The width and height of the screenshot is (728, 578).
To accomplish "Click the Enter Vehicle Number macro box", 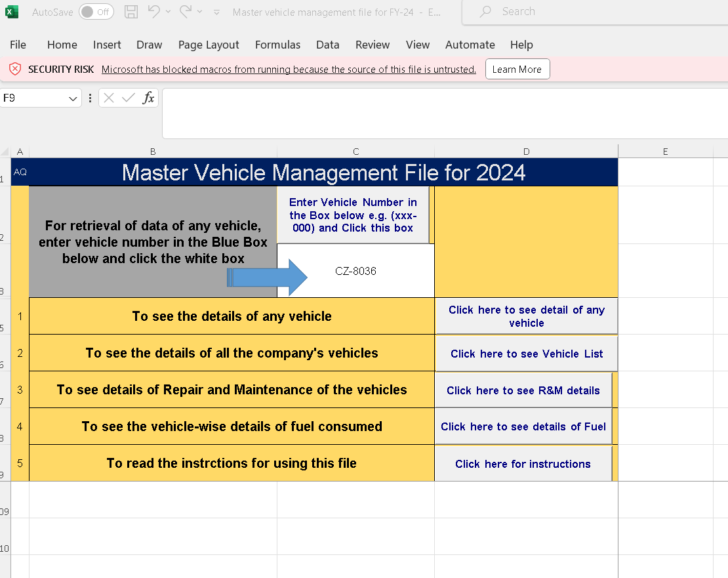I will coord(353,215).
